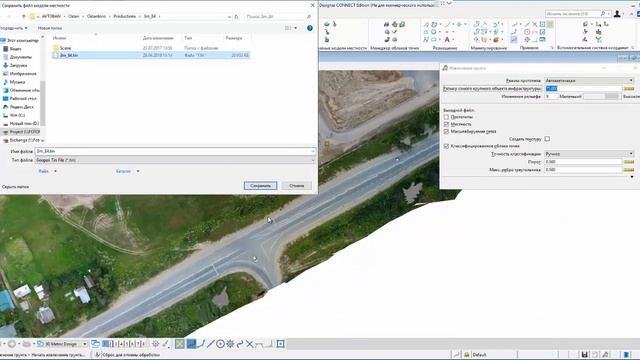Go up one folder in the save dialog
This screenshot has width=640, height=360.
click(x=24, y=16)
